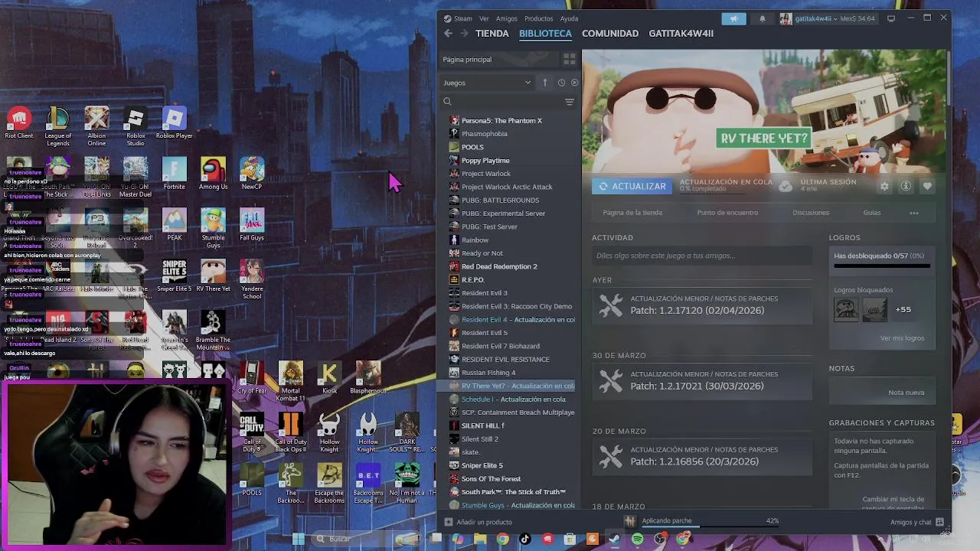Image resolution: width=980 pixels, height=551 pixels.
Task: Select Fortnite desktop icon
Action: click(x=175, y=174)
